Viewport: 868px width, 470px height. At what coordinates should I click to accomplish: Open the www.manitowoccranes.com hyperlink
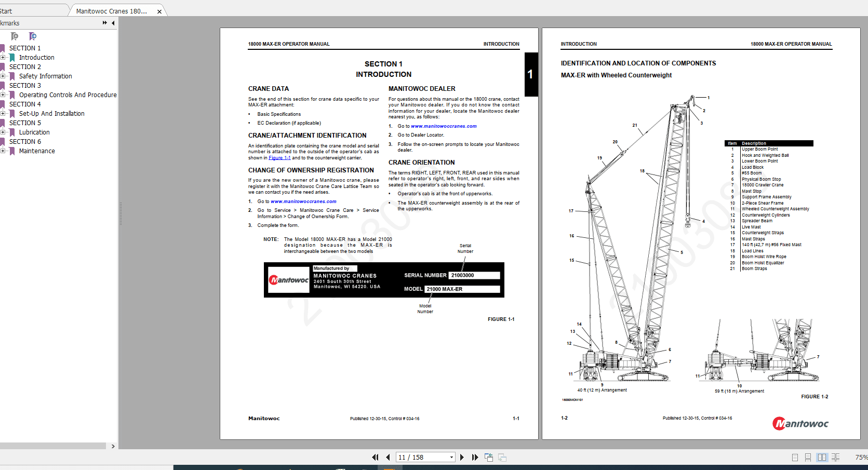(443, 126)
